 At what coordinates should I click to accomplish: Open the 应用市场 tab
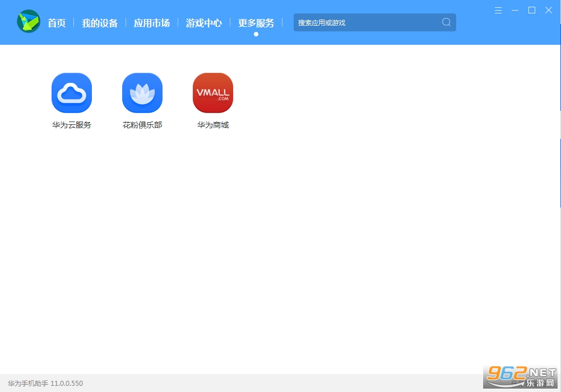coord(152,23)
